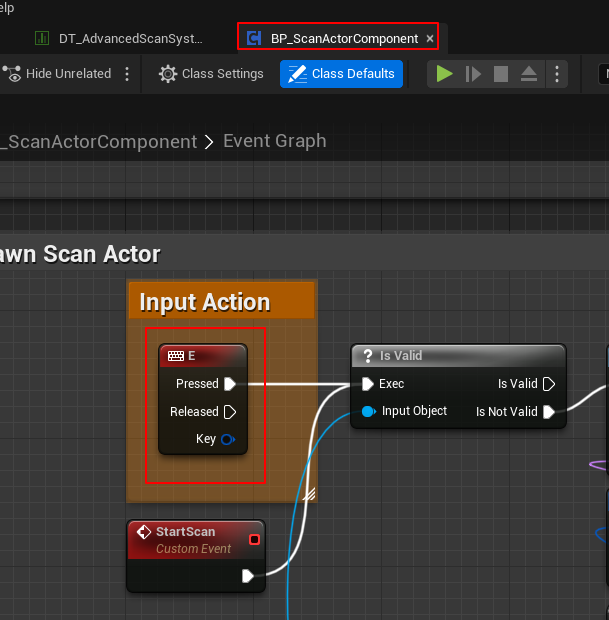Click the StartScan event's red delegate pin

(x=254, y=540)
